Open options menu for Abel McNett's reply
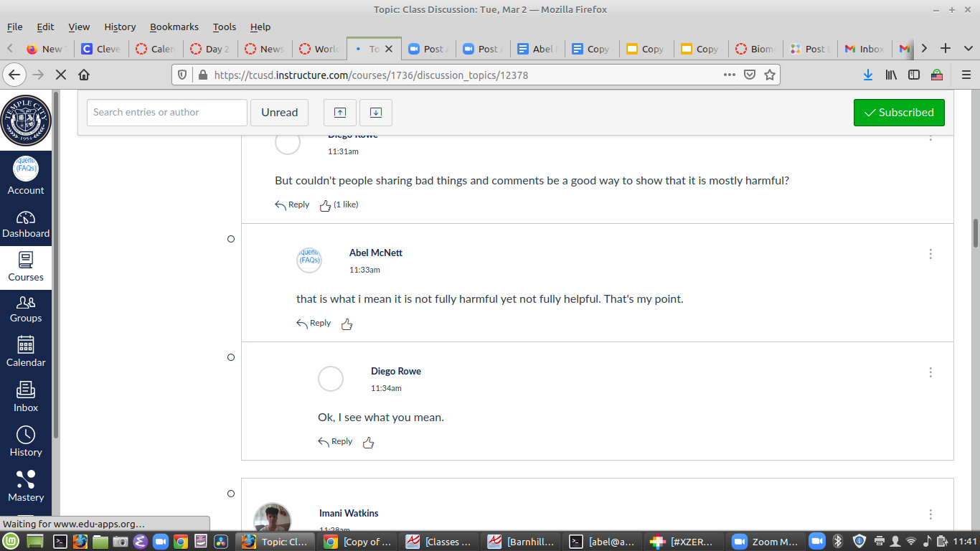 pos(930,254)
